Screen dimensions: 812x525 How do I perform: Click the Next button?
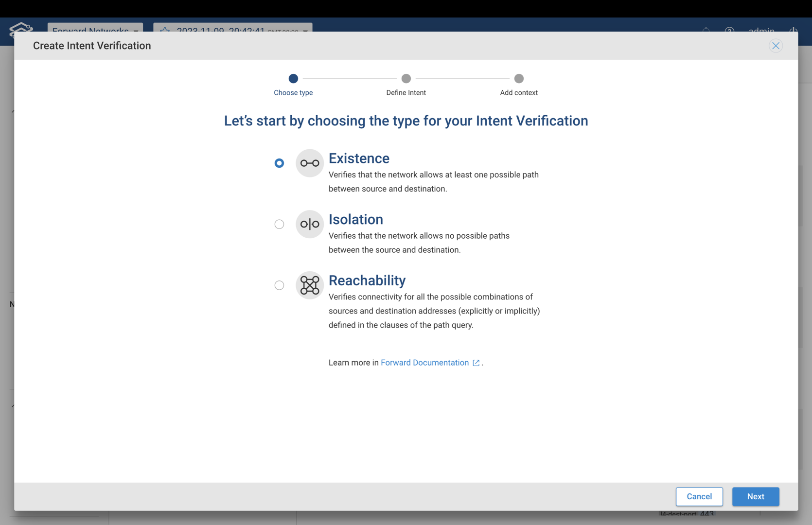[755, 496]
